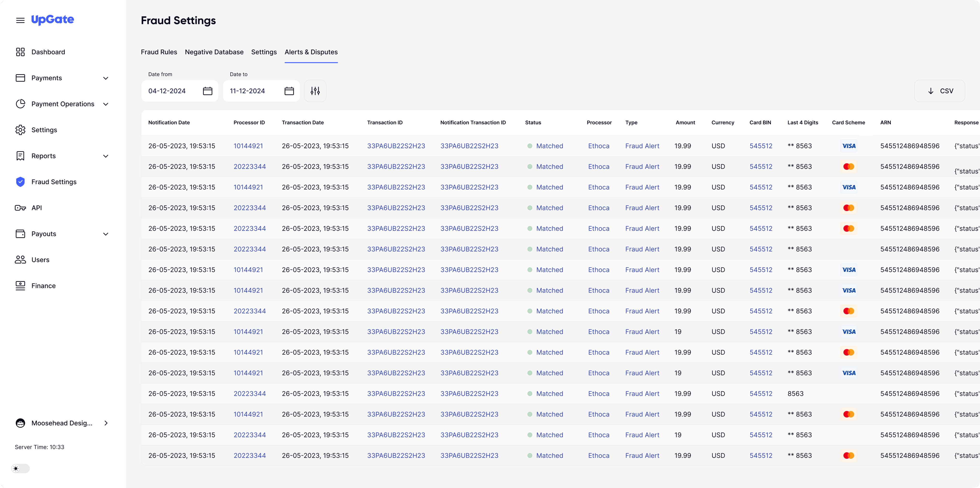Viewport: 980px width, 488px height.
Task: Click the hamburger menu icon beside UpGate
Action: (20, 20)
